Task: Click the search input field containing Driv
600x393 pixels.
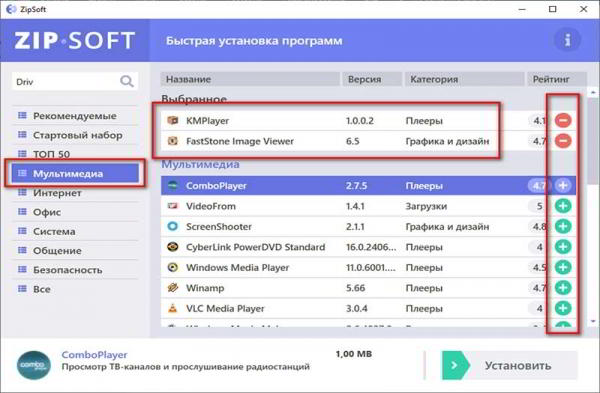Action: (66, 82)
